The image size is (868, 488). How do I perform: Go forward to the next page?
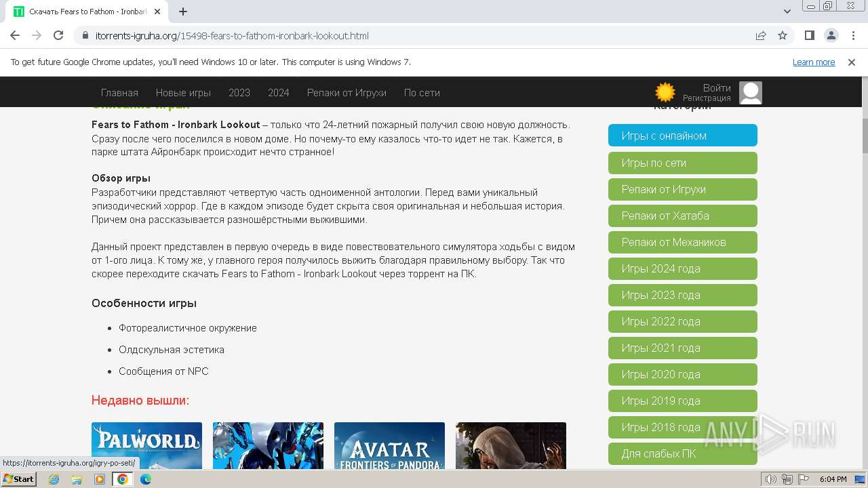37,35
